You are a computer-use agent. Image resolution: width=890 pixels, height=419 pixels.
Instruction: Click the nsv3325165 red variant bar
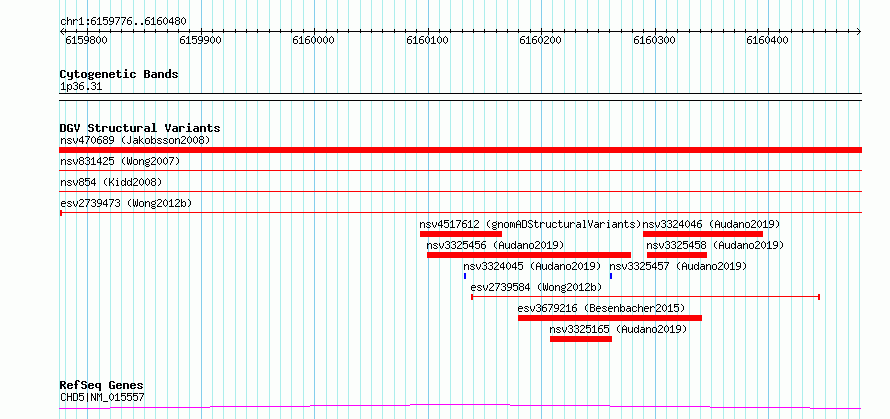tap(581, 339)
